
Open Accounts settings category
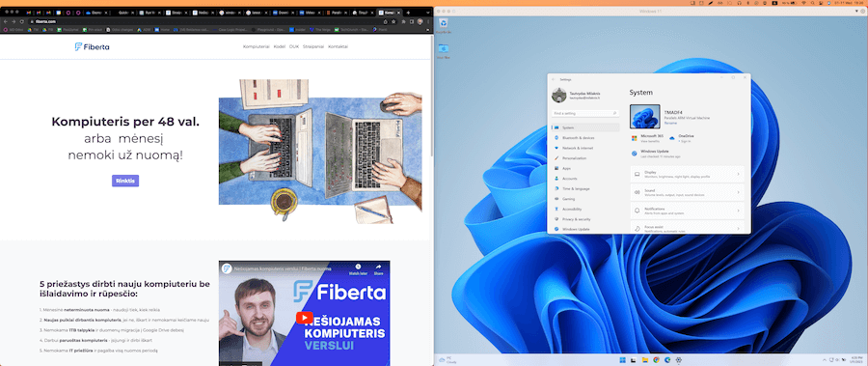click(585, 179)
